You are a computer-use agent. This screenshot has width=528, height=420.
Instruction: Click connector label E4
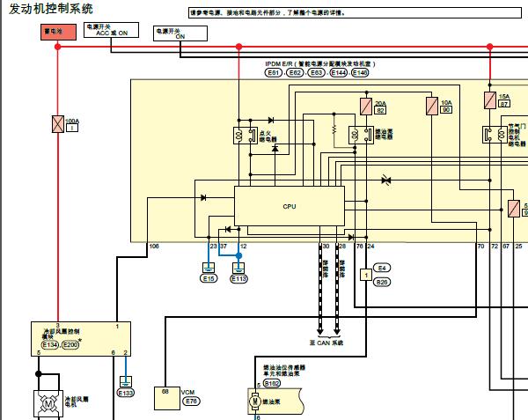pyautogui.click(x=382, y=268)
